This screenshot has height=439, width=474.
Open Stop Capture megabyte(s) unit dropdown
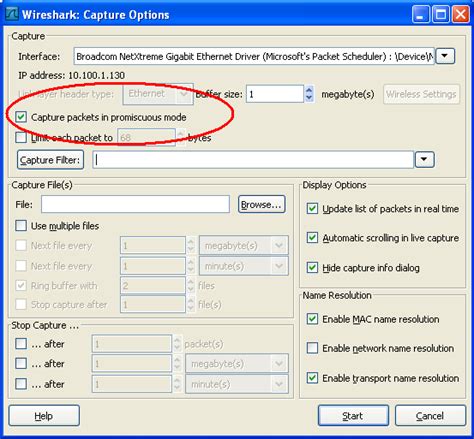(237, 363)
